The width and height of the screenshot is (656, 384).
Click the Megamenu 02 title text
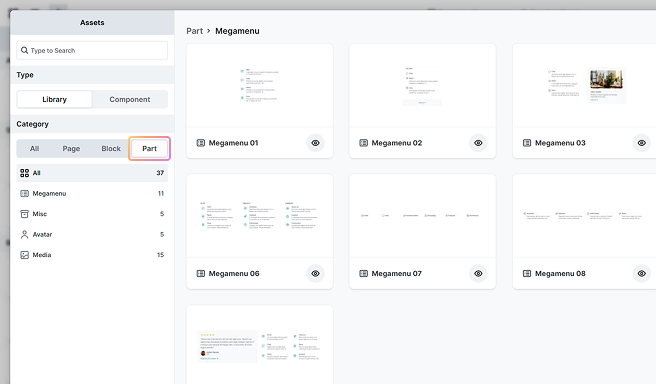click(397, 143)
